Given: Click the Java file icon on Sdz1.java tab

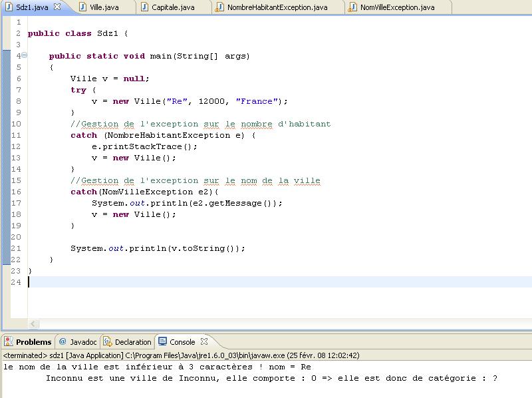Looking at the screenshot, I should pyautogui.click(x=9, y=7).
